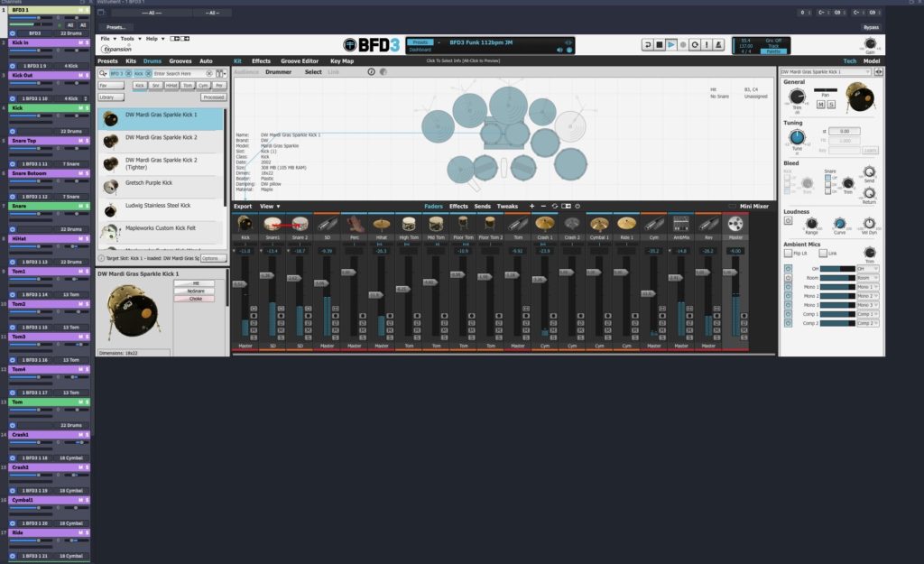Switch to the Model tab
924x564 pixels.
coord(872,61)
